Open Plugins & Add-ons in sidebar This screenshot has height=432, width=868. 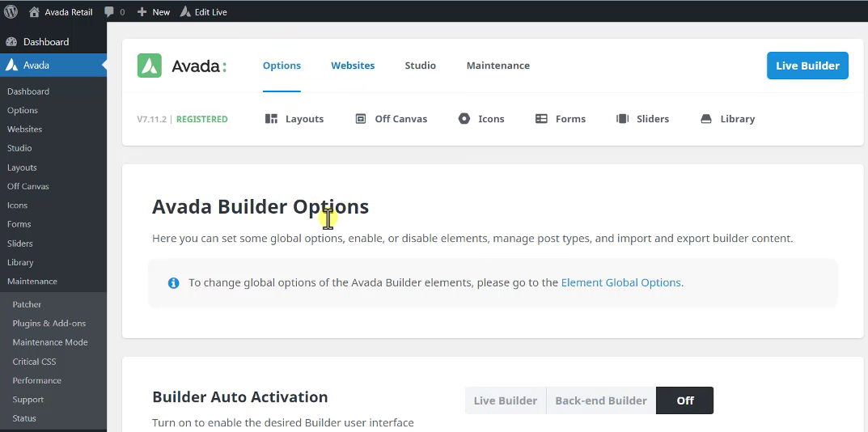click(x=49, y=324)
